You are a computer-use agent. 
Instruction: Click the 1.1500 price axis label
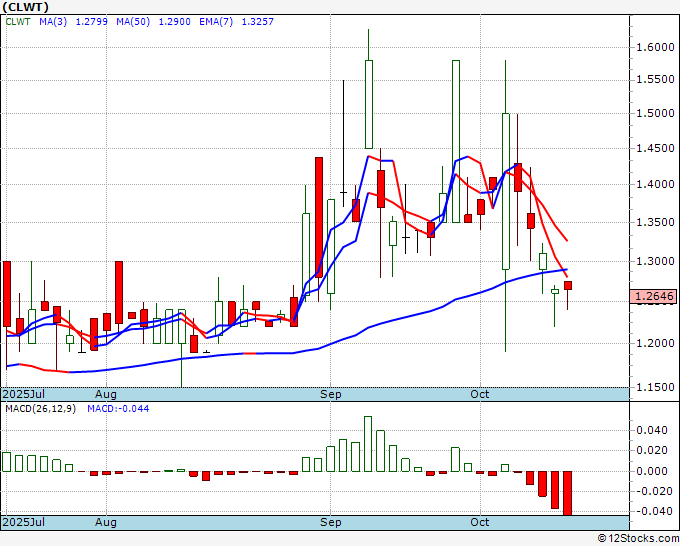[x=655, y=387]
